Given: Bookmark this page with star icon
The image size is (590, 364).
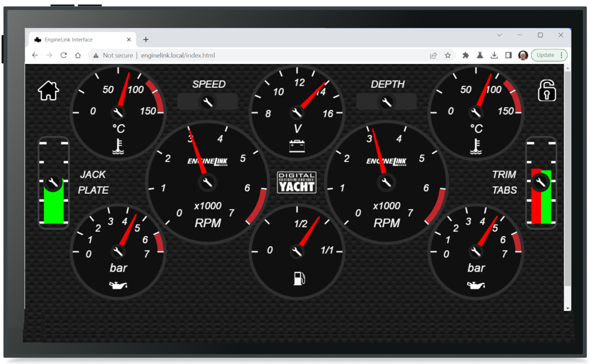Looking at the screenshot, I should [x=448, y=55].
